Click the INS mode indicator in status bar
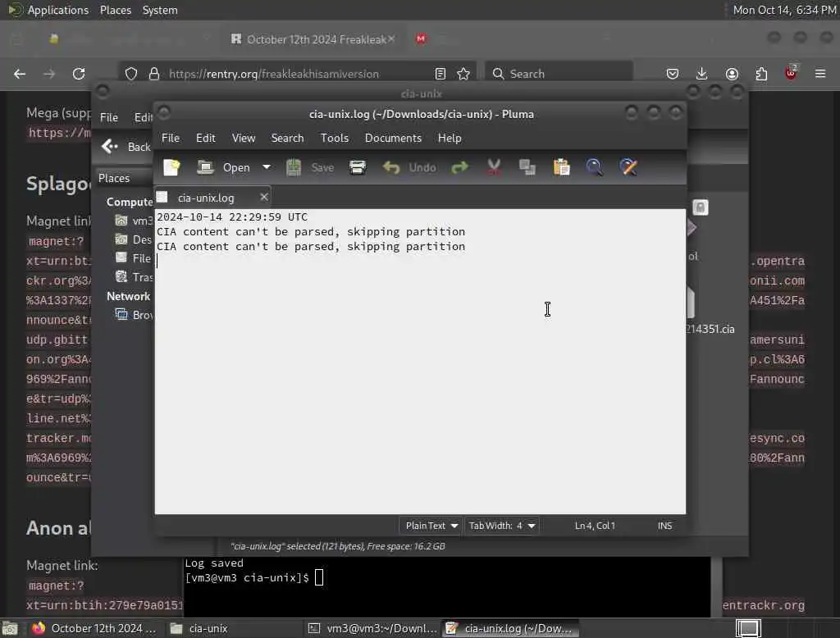 click(x=664, y=526)
